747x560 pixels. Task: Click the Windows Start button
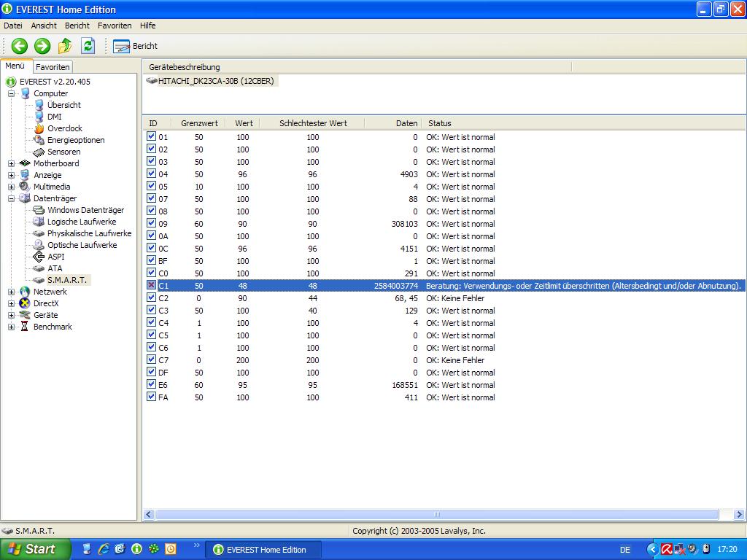click(35, 549)
